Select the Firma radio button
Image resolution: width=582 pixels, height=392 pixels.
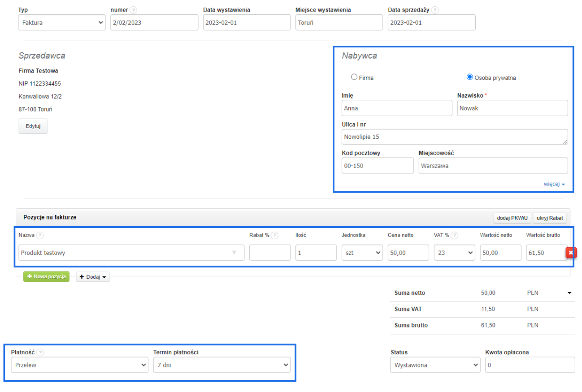click(x=354, y=77)
